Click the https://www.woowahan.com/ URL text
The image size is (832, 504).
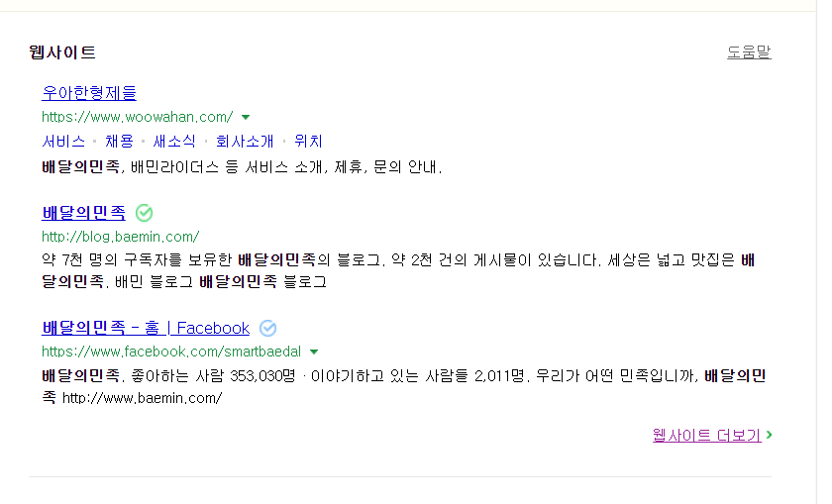[138, 117]
